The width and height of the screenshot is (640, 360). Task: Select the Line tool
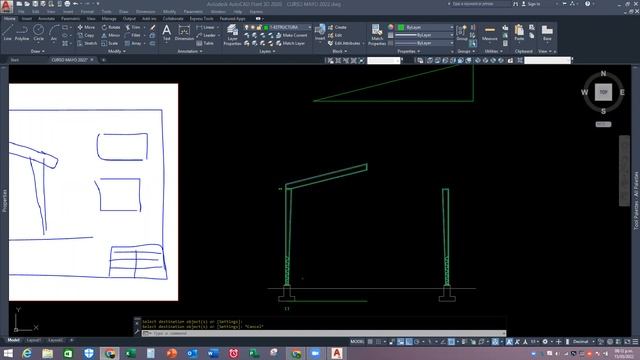tap(7, 32)
